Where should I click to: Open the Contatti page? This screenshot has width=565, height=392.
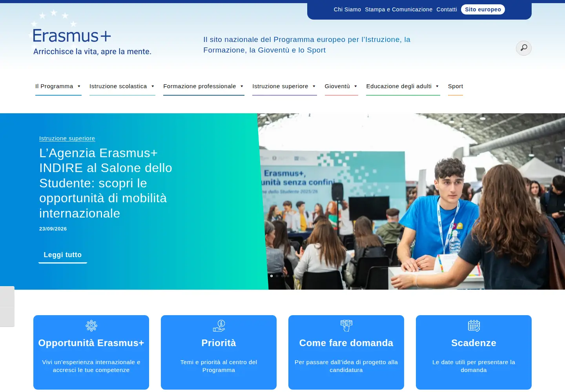click(447, 9)
